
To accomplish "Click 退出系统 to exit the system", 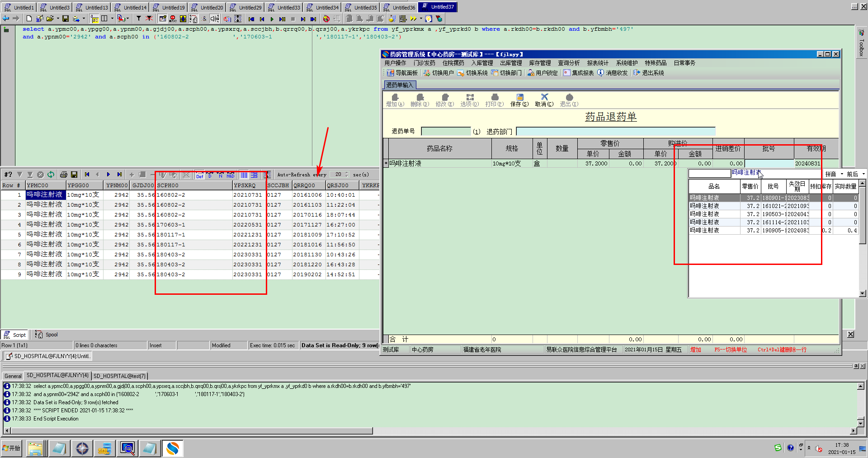I will (649, 73).
